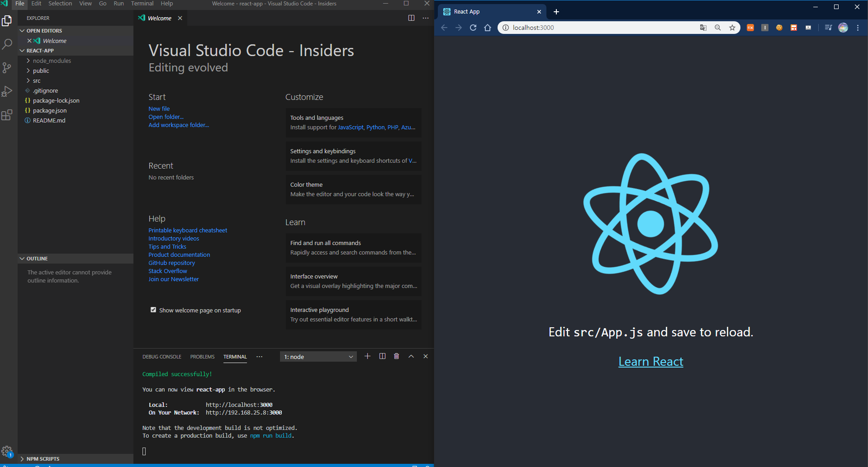868x467 pixels.
Task: Open the GitHub repository link
Action: [171, 263]
